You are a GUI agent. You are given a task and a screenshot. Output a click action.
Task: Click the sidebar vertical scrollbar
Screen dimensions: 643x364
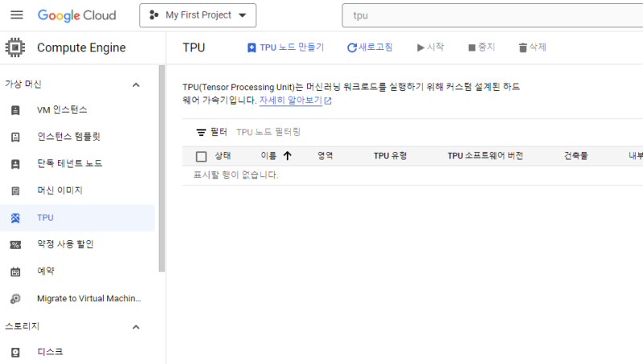[x=162, y=168]
